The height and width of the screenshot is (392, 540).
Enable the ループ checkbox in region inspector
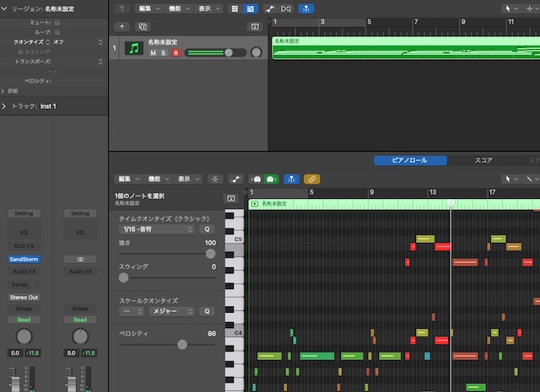pyautogui.click(x=57, y=32)
